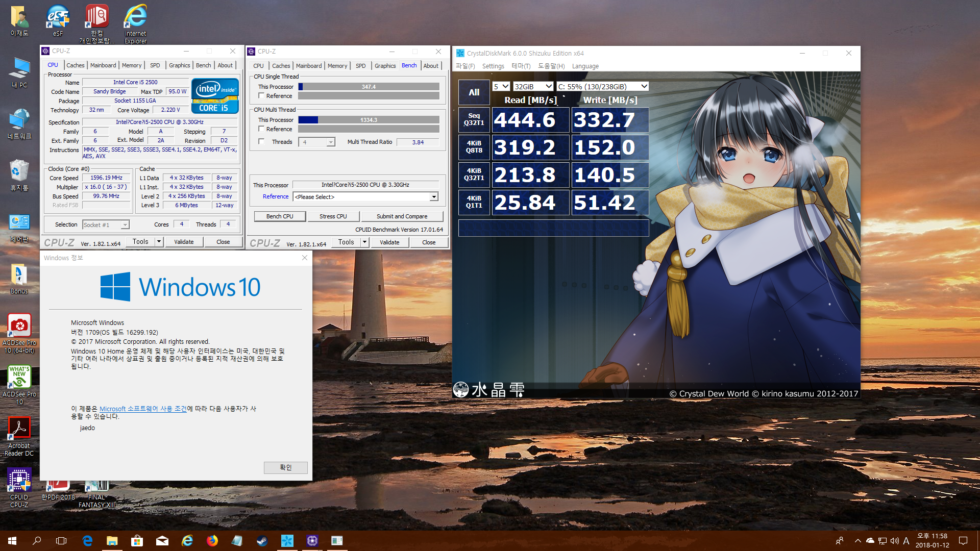
Task: Expand the Socket #1 selection dropdown
Action: [x=106, y=225]
